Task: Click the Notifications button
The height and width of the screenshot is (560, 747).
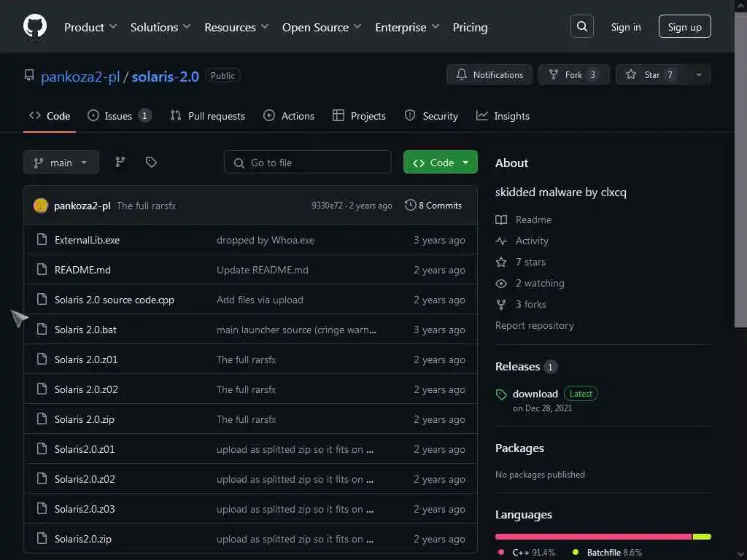Action: point(489,75)
